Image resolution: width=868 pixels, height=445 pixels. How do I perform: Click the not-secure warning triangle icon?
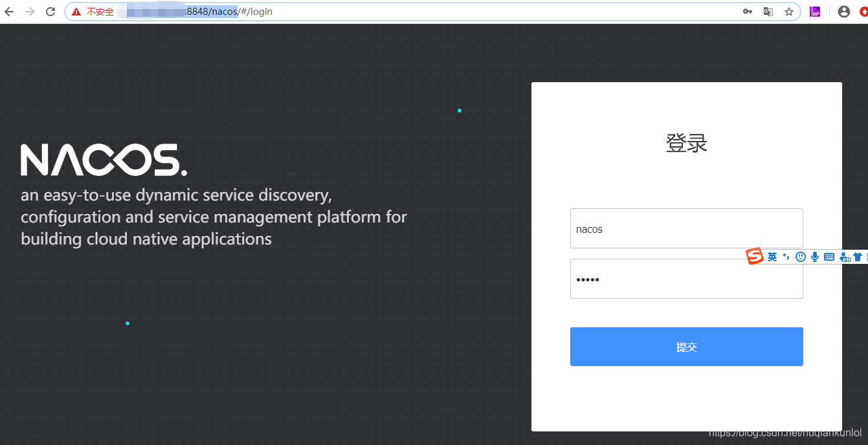tap(76, 12)
